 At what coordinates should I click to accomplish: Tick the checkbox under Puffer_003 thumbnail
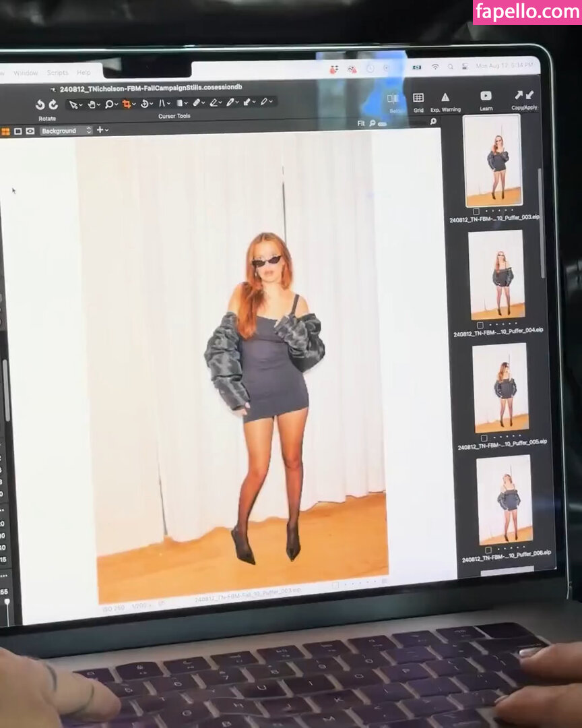pyautogui.click(x=476, y=211)
